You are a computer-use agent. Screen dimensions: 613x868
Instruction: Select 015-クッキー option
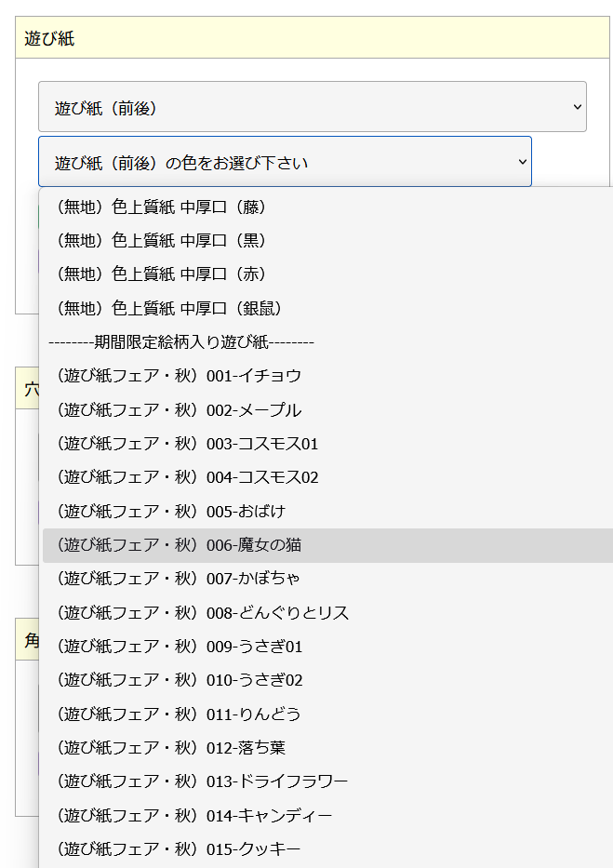(x=179, y=849)
